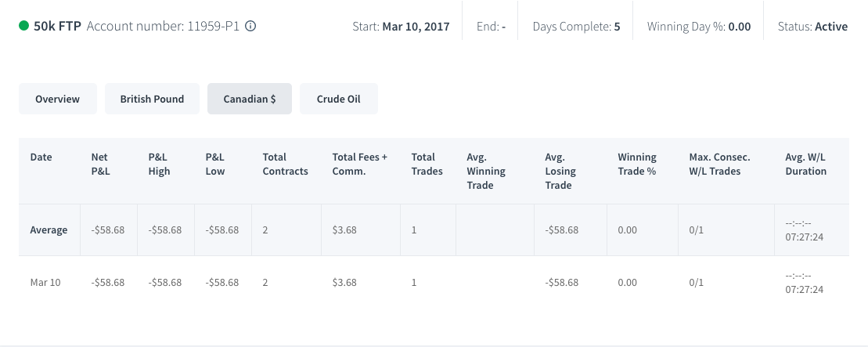Select the Canadian $ tab

(250, 99)
